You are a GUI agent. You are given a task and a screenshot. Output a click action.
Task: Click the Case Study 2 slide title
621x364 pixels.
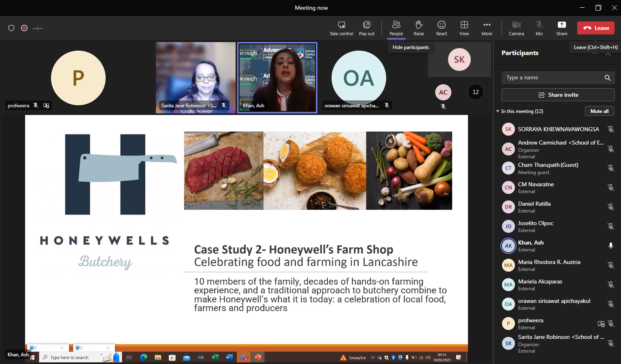(293, 249)
